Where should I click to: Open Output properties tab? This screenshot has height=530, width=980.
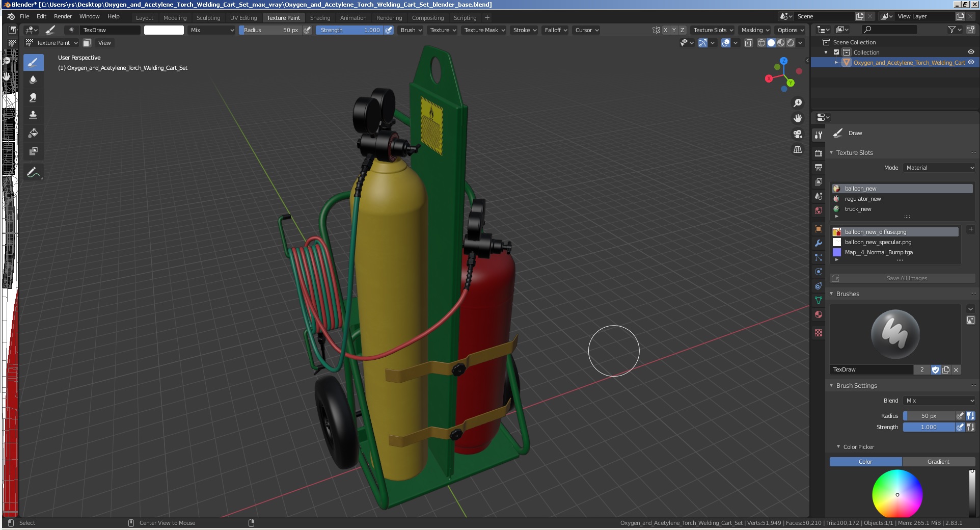click(819, 167)
